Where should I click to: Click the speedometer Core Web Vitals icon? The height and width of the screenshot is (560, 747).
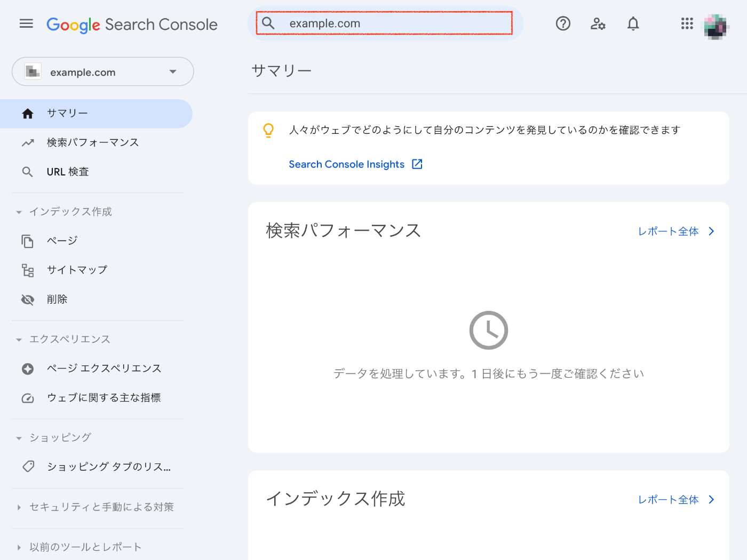[x=28, y=398]
